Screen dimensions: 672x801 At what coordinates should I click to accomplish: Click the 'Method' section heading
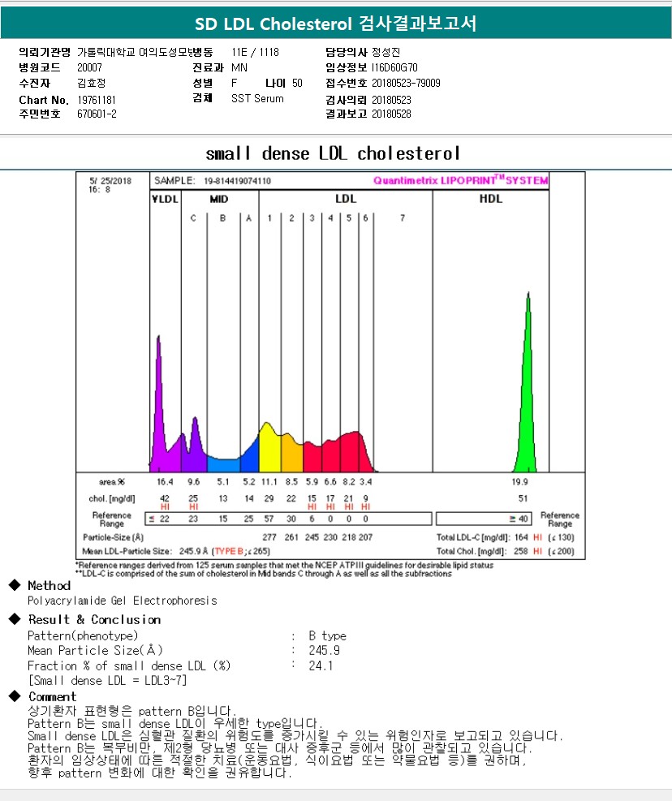point(49,585)
